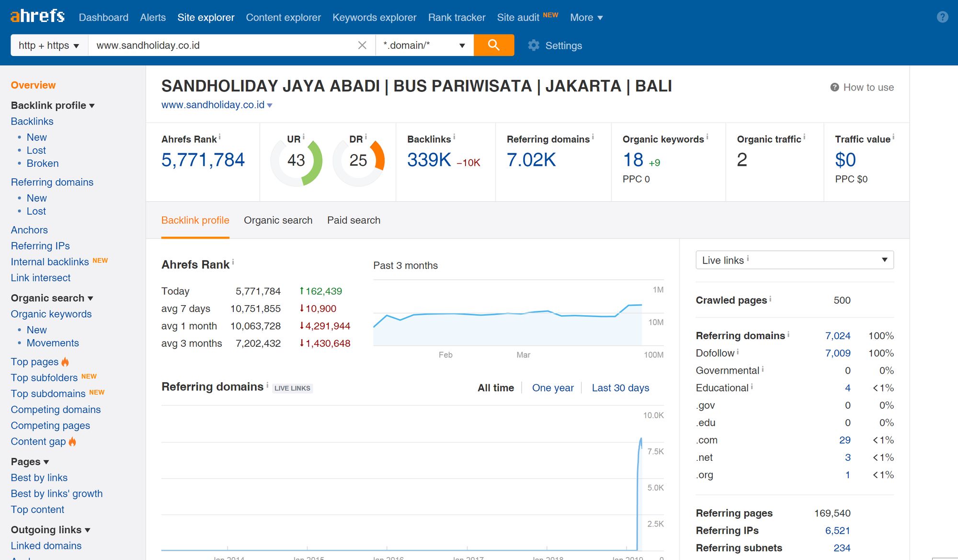Viewport: 958px width, 560px height.
Task: Collapse the Backlink profile sidebar section
Action: pyautogui.click(x=53, y=105)
